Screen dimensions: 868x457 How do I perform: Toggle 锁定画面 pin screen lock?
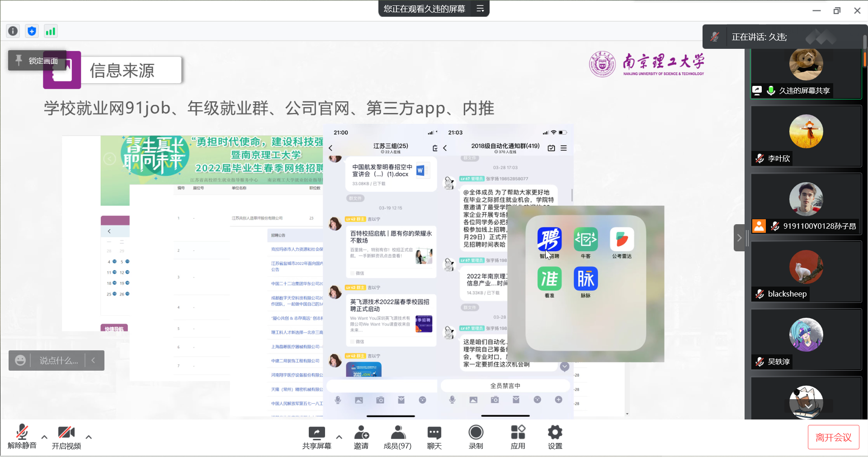[37, 61]
